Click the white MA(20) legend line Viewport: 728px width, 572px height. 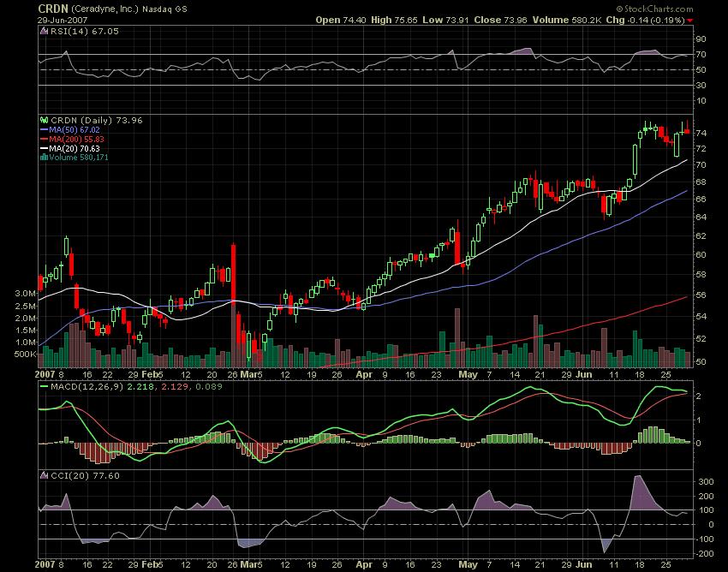tap(45, 149)
